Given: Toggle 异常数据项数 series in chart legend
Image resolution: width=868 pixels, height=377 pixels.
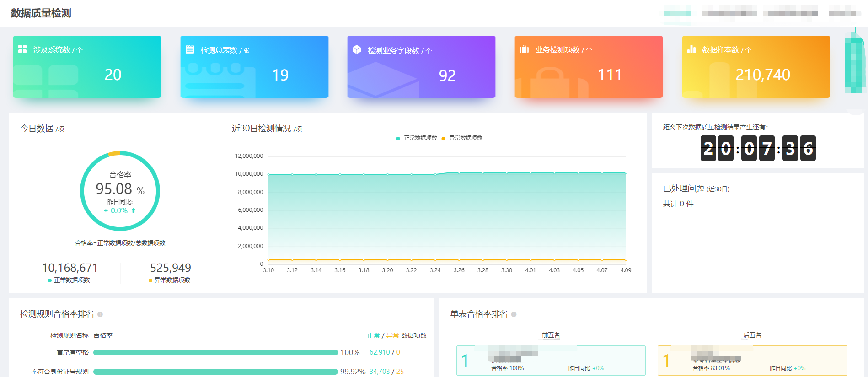Looking at the screenshot, I should pyautogui.click(x=462, y=138).
